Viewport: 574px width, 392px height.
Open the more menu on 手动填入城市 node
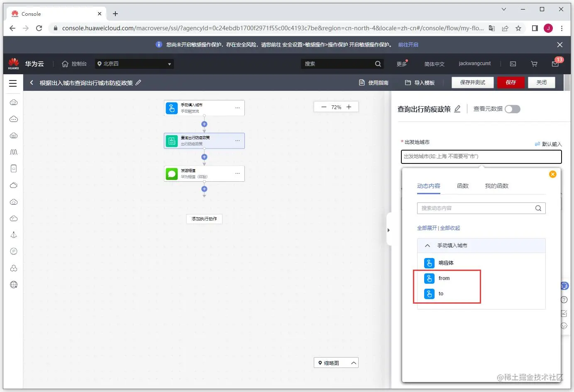tap(237, 108)
